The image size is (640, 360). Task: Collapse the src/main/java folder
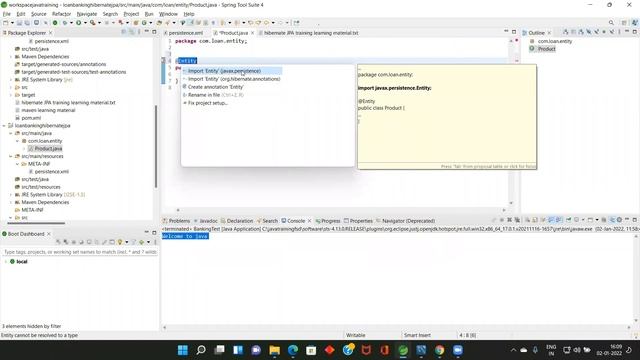click(x=11, y=133)
